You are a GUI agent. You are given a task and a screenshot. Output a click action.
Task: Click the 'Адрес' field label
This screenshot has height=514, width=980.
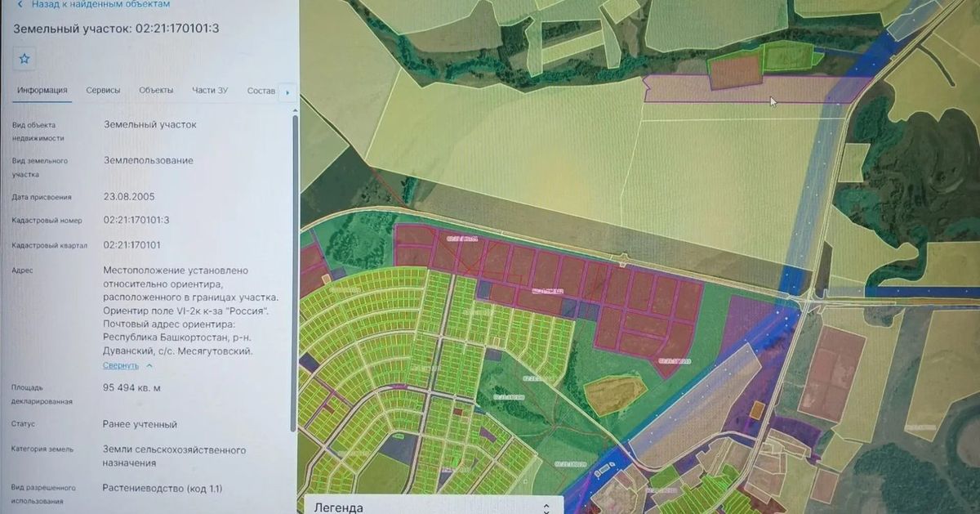coord(22,269)
